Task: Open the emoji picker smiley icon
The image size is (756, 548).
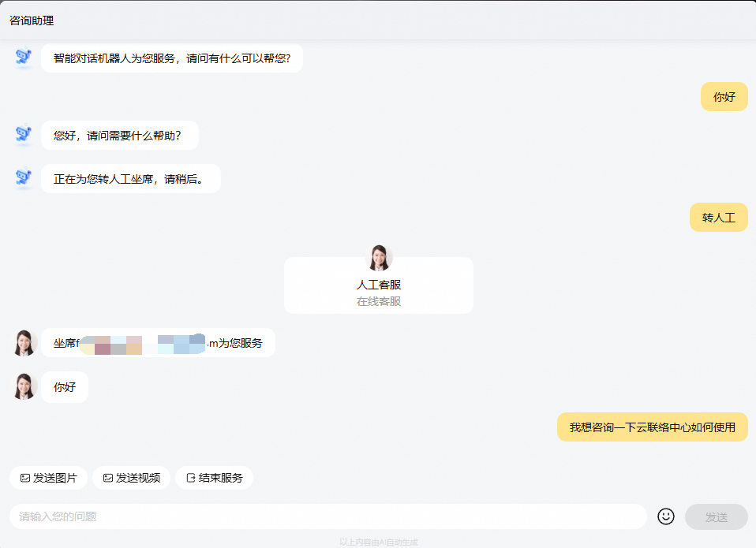Action: [x=666, y=516]
